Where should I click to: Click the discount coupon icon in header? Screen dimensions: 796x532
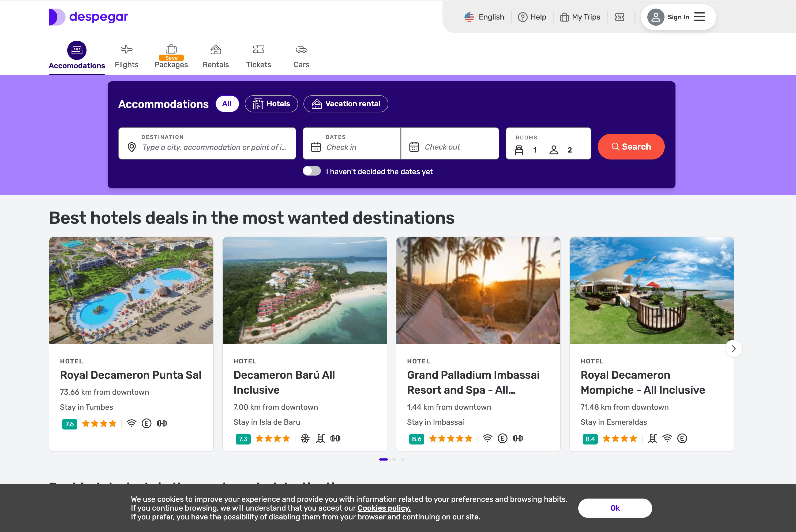pyautogui.click(x=619, y=17)
